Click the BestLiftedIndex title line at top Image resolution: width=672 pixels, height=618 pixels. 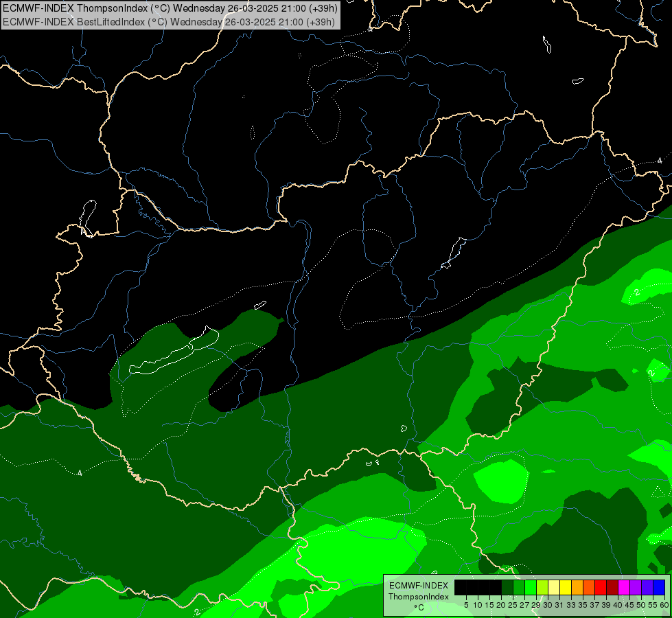coord(169,22)
